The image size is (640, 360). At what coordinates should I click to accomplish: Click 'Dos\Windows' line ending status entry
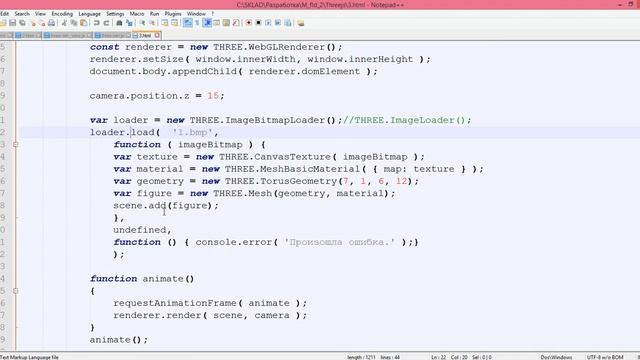pos(556,357)
